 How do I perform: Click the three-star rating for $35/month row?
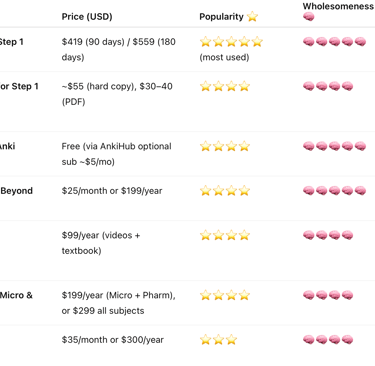(219, 340)
